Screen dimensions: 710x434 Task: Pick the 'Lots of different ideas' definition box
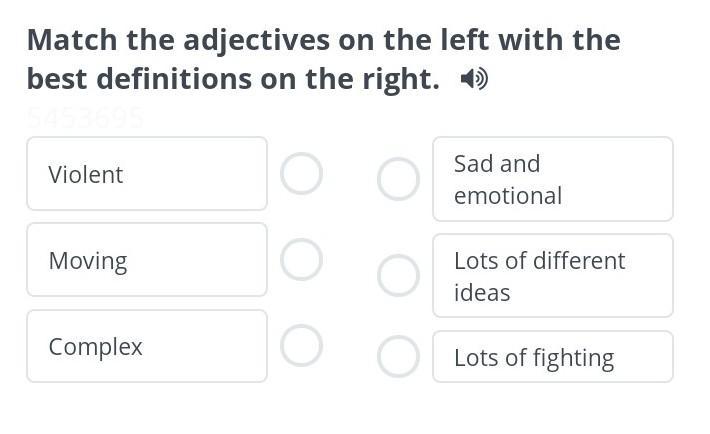pos(553,275)
